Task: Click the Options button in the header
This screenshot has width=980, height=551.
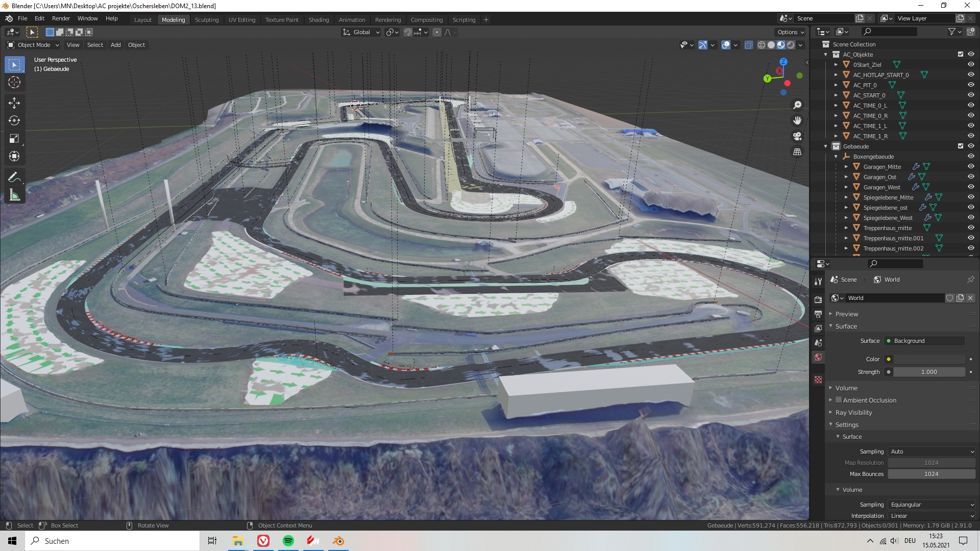Action: (790, 32)
